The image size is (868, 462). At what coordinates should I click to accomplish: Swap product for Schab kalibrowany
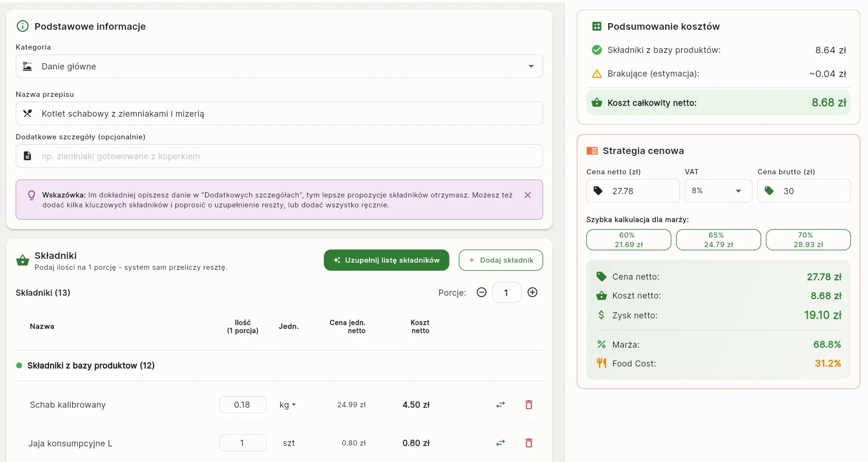(x=500, y=405)
